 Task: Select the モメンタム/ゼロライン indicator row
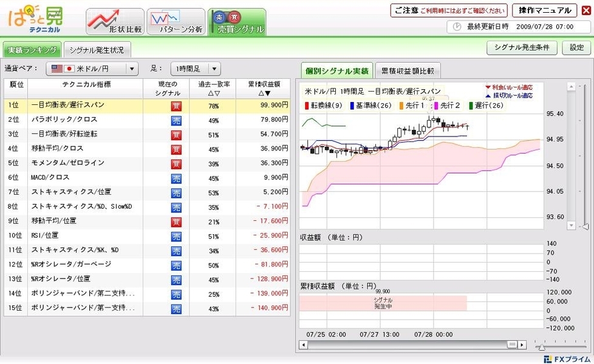148,164
